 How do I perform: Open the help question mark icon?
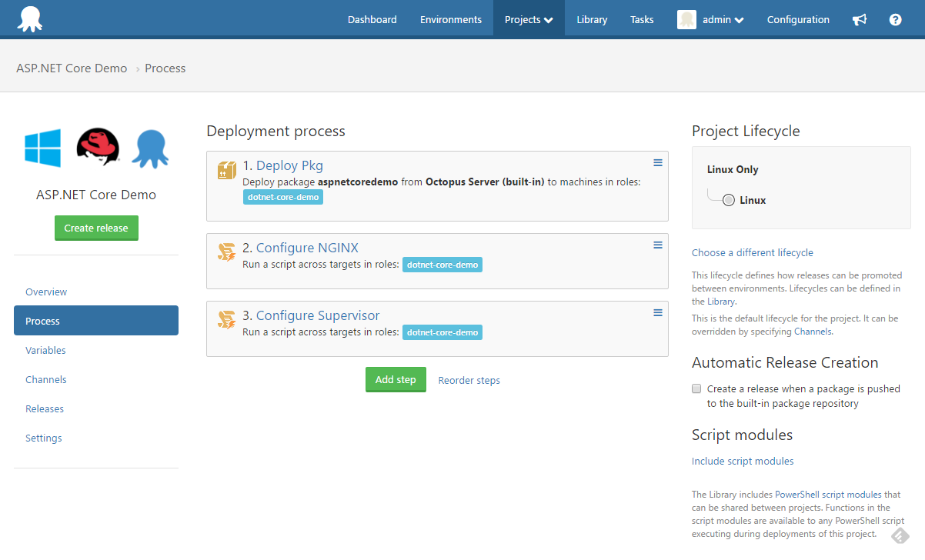point(894,19)
